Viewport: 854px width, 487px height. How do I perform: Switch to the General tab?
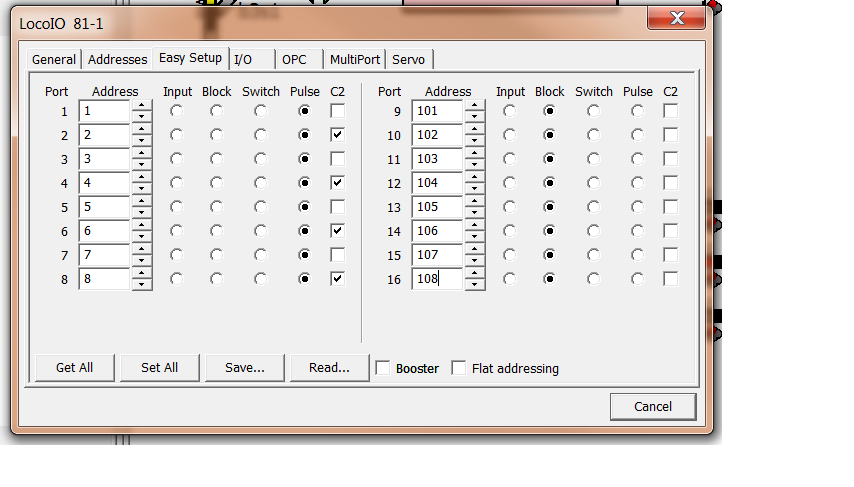click(x=53, y=59)
